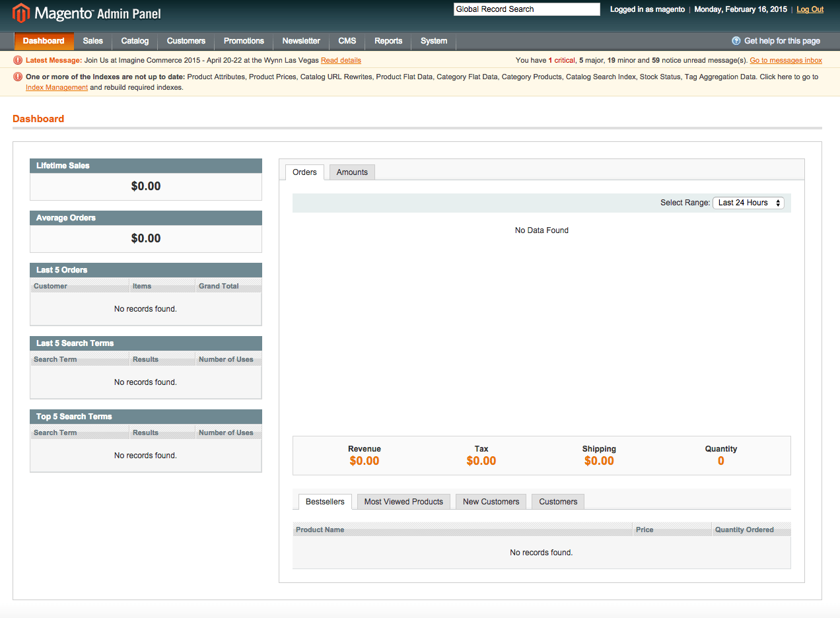Open the Newsletter menu
The width and height of the screenshot is (840, 618).
pos(301,41)
